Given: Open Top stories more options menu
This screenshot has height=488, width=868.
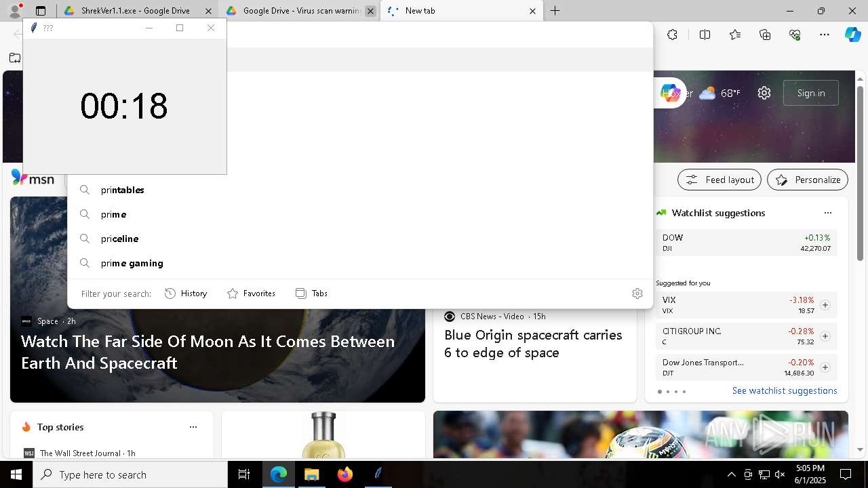Looking at the screenshot, I should pos(193,427).
